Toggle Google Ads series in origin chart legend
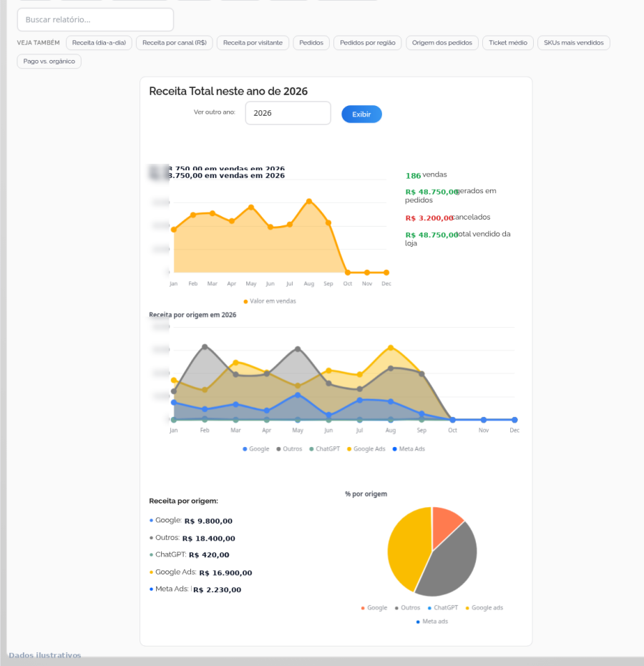This screenshot has height=666, width=644. (366, 449)
